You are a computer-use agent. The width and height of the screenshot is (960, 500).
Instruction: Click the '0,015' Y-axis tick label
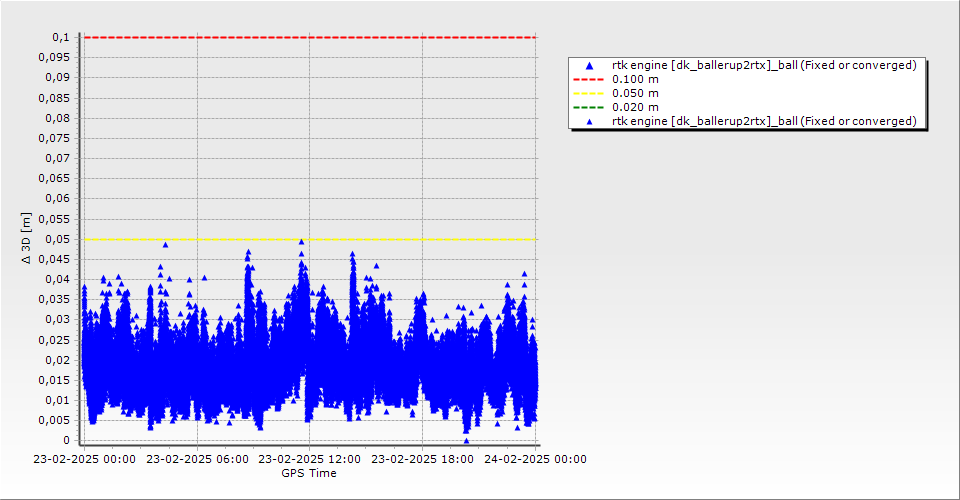(54, 380)
